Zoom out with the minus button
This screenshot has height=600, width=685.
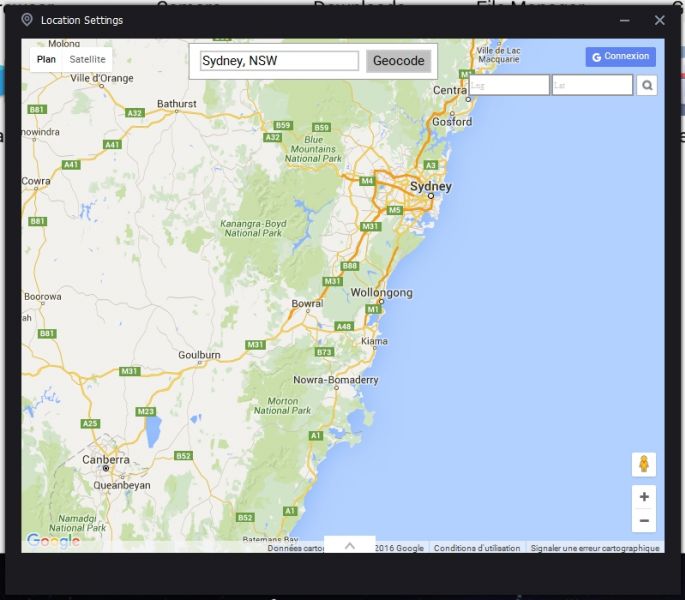click(x=644, y=520)
